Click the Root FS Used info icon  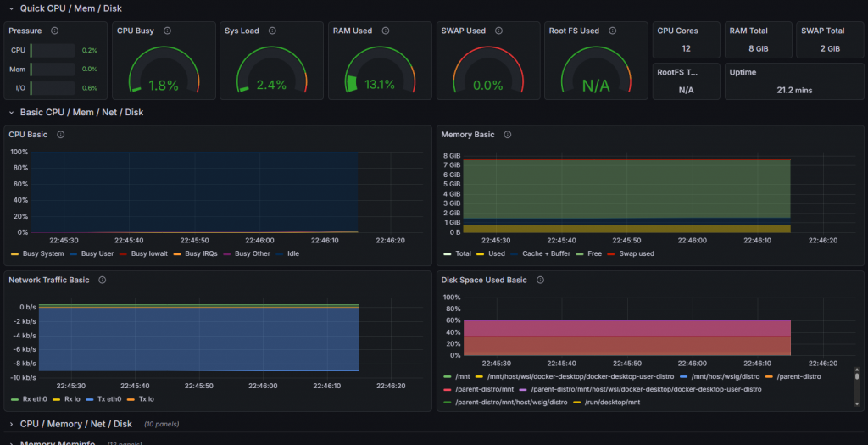tap(613, 31)
